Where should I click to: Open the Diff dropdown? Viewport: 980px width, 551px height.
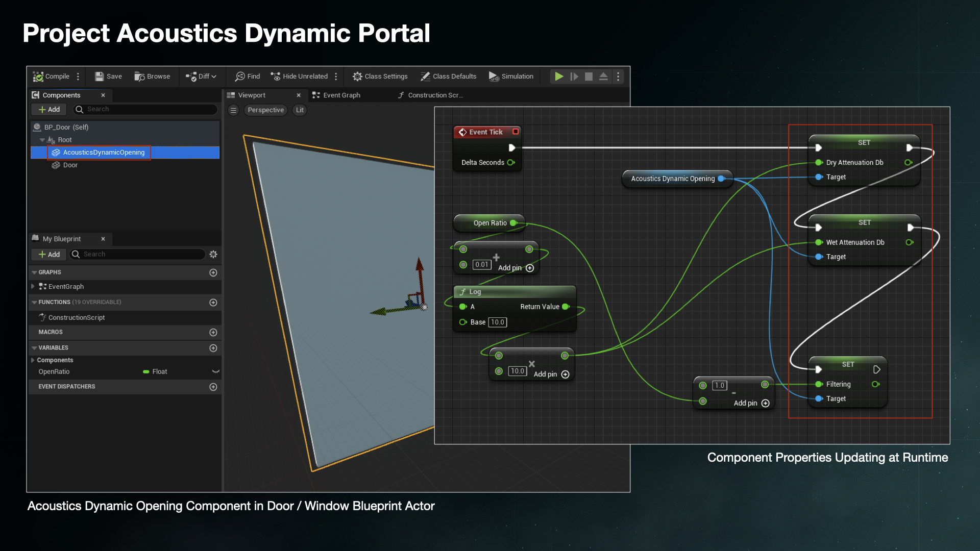tap(201, 77)
